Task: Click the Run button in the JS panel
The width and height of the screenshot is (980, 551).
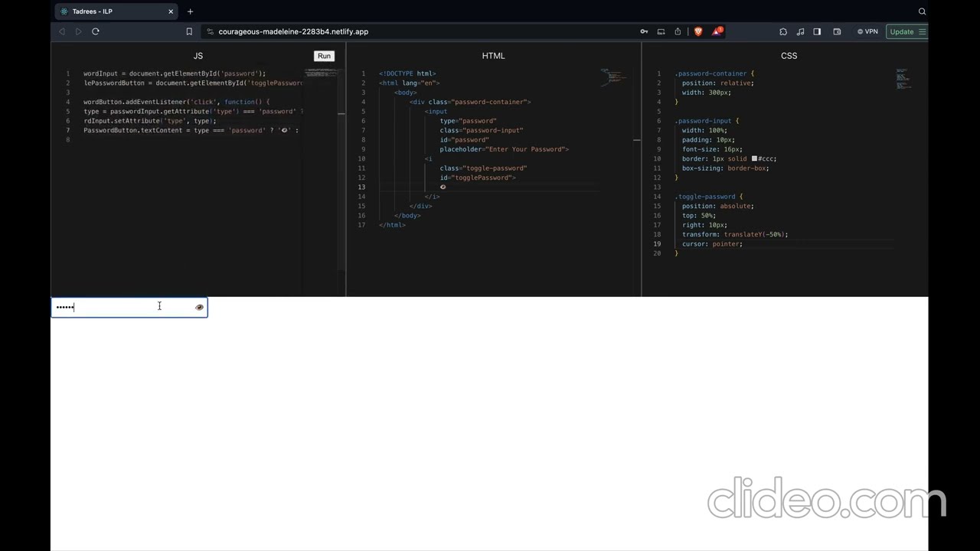Action: (324, 56)
